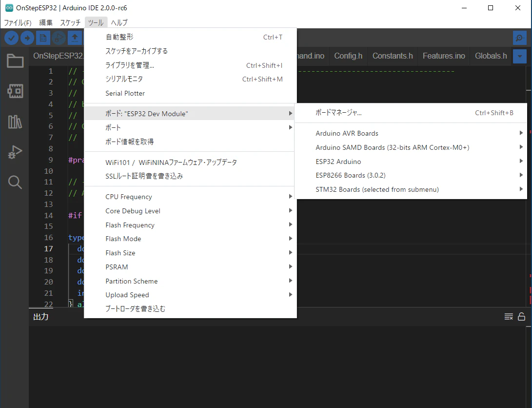Open the Library Manager sidebar icon

coord(15,122)
